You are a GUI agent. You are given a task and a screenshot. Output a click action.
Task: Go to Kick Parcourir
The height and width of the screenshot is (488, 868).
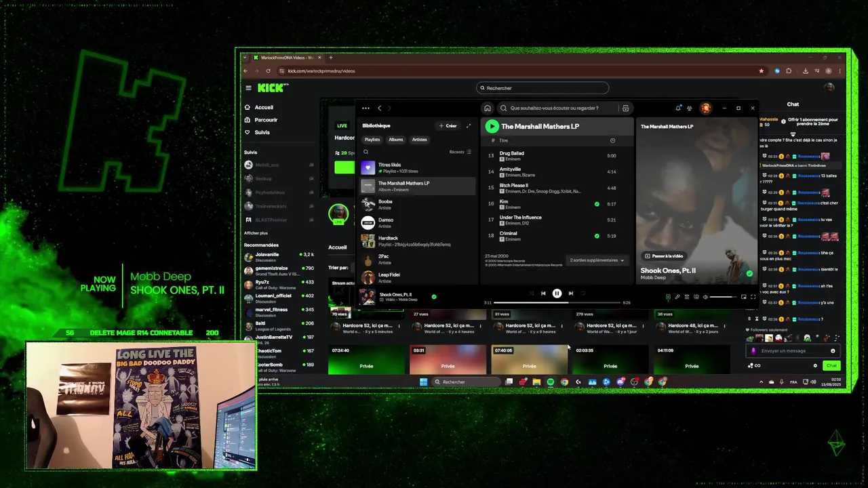tap(261, 120)
